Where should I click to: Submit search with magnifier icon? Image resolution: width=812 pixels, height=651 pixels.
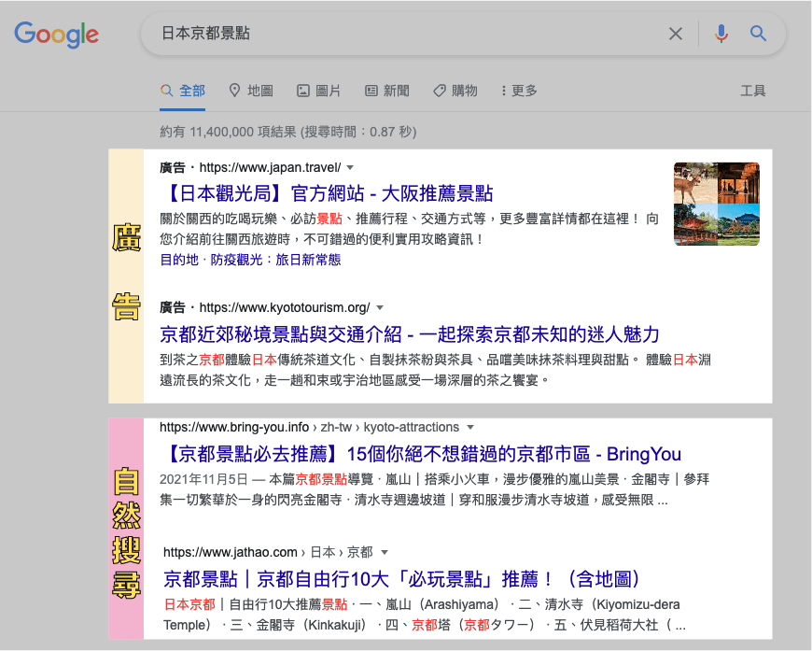point(758,34)
